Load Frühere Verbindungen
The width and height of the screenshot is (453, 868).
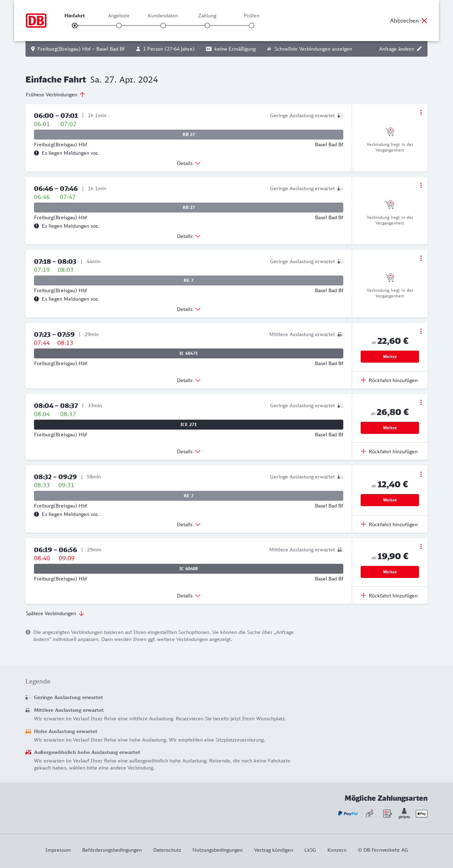coord(56,95)
